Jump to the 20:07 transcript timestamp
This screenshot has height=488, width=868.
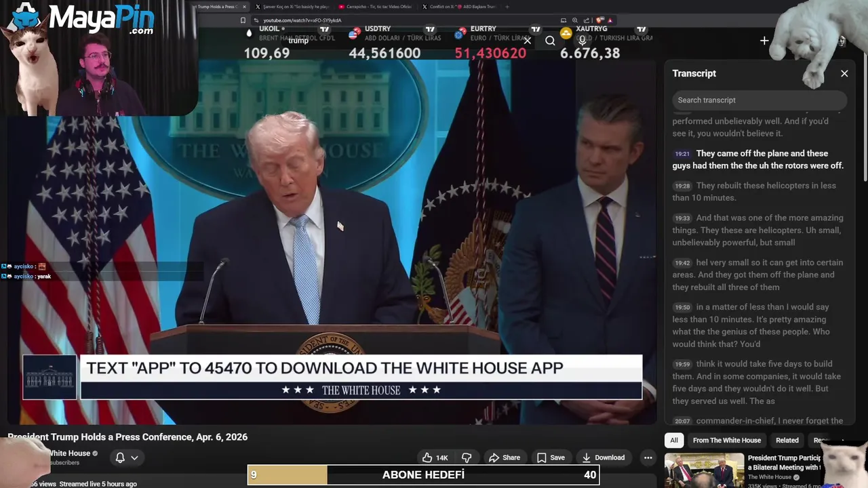pyautogui.click(x=682, y=421)
